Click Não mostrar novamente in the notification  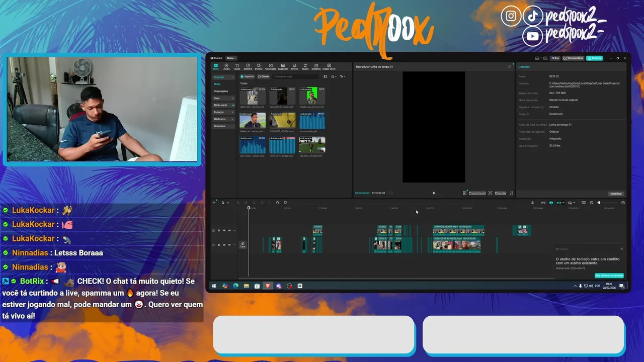[609, 276]
